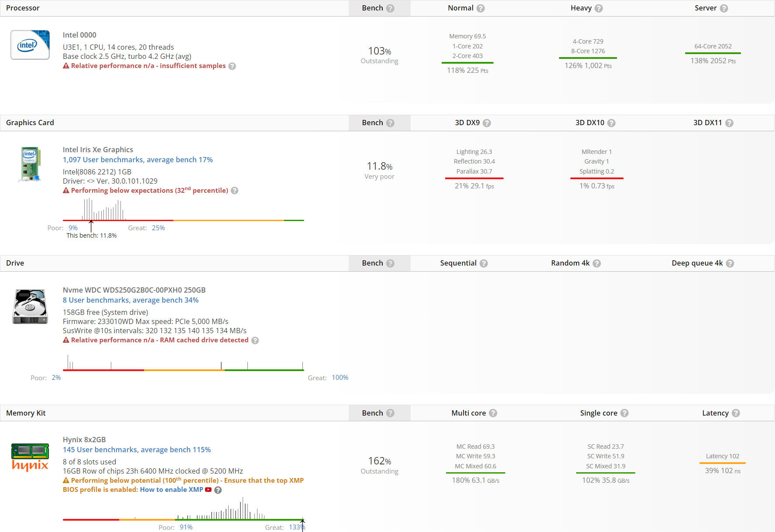Click processor 103% Outstanding score
This screenshot has width=775, height=532.
[380, 55]
